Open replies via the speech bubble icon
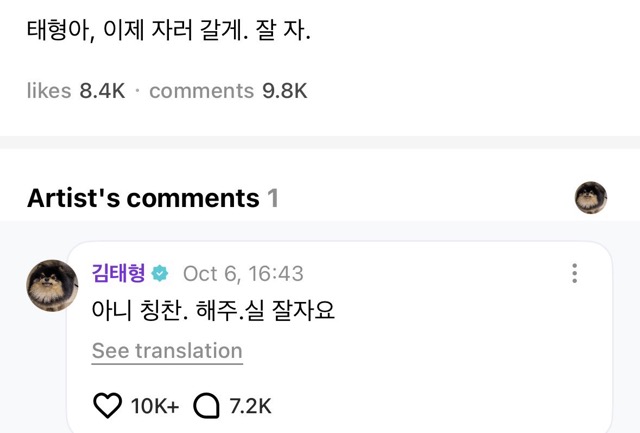The height and width of the screenshot is (433, 640). [206, 405]
